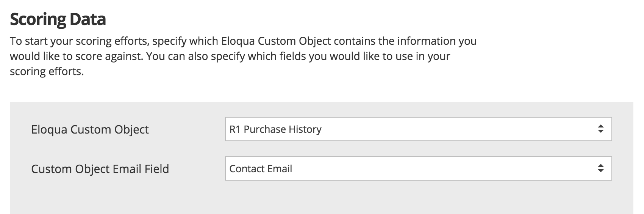Select the Contact Email value text
This screenshot has height=214, width=644.
click(261, 169)
